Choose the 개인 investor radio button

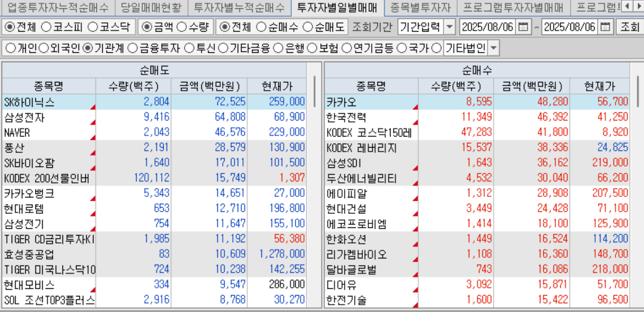10,49
